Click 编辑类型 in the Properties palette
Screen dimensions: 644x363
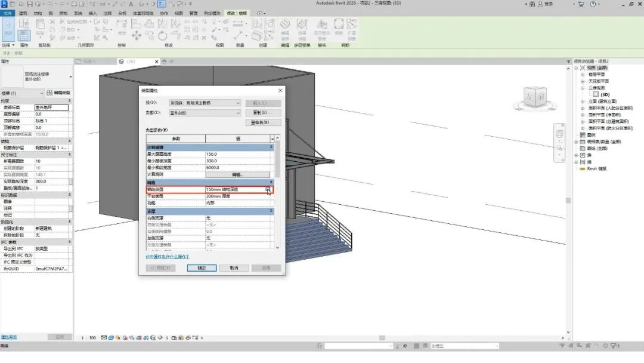(58, 93)
